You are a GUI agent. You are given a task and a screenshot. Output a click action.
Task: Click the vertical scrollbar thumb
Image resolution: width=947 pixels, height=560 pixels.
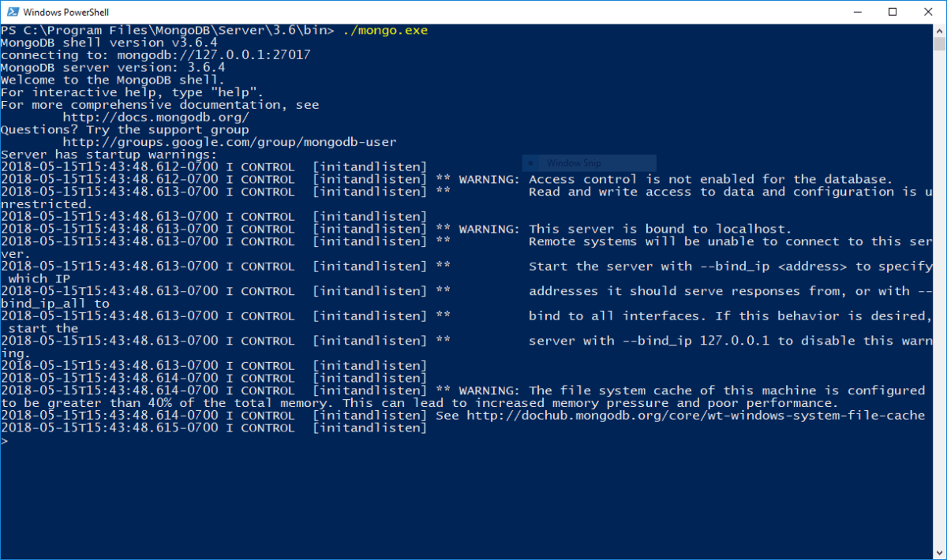[940, 44]
